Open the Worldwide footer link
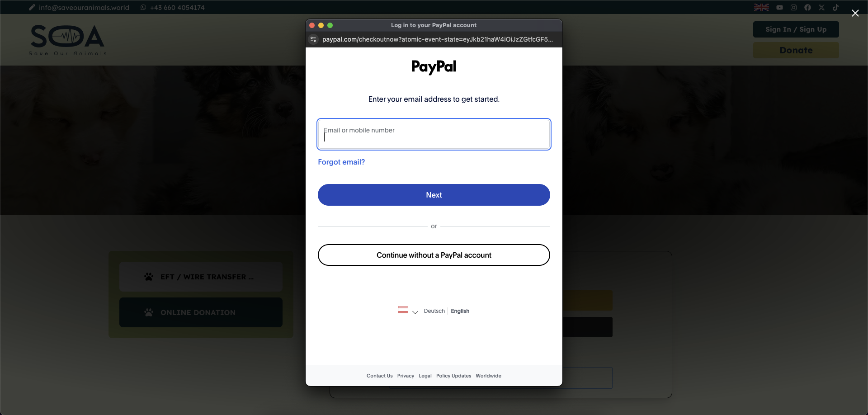The image size is (868, 415). tap(488, 376)
